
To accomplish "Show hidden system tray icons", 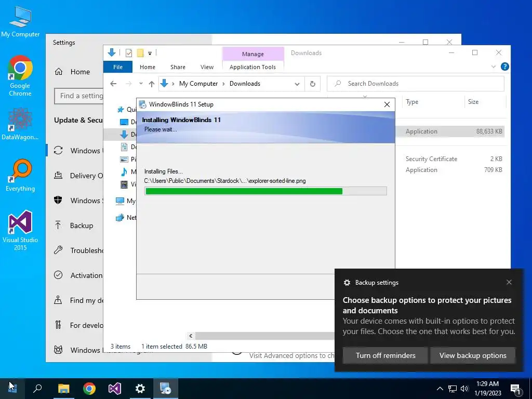I will point(440,389).
